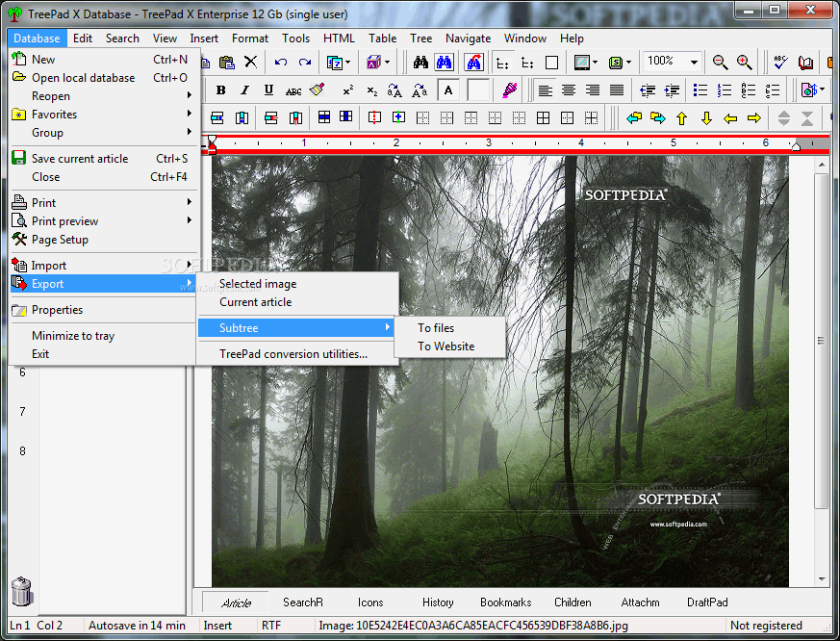Open the numbered-page icon dropdown arrow
Image resolution: width=840 pixels, height=641 pixels.
[x=348, y=63]
